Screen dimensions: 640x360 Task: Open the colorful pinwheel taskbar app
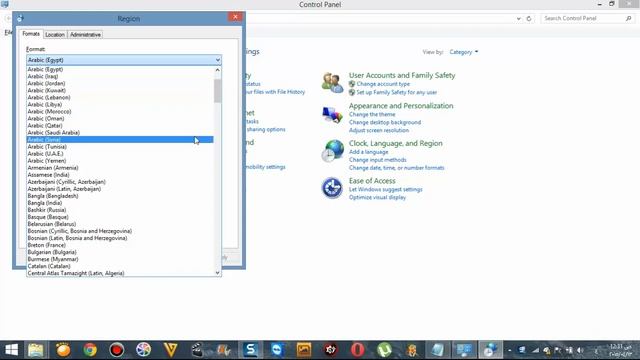(143, 350)
